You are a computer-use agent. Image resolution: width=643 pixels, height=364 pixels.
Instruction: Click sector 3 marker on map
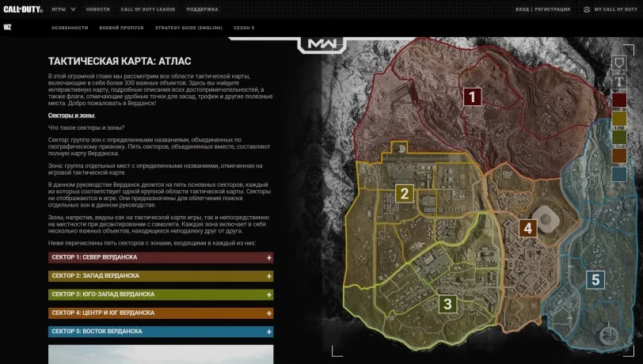click(x=447, y=304)
